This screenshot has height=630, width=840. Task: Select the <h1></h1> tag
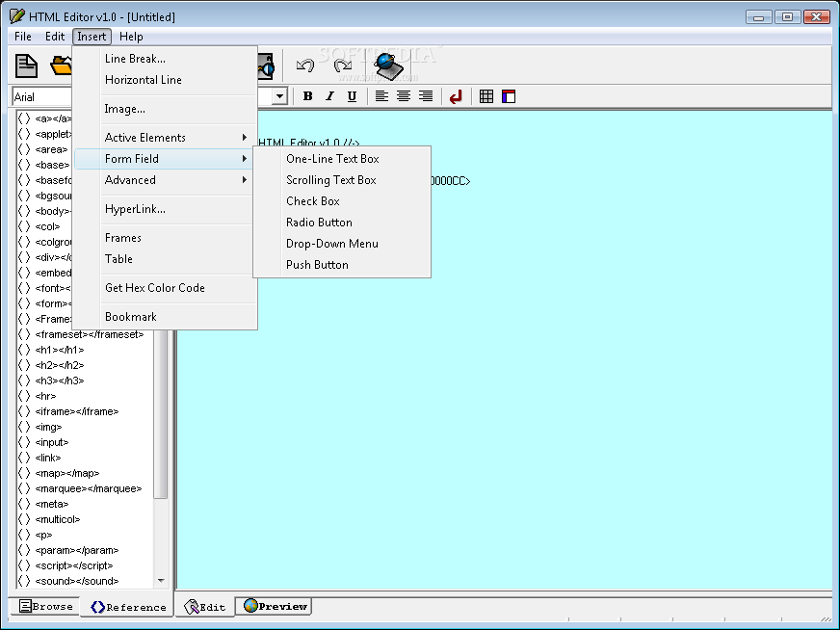click(59, 350)
